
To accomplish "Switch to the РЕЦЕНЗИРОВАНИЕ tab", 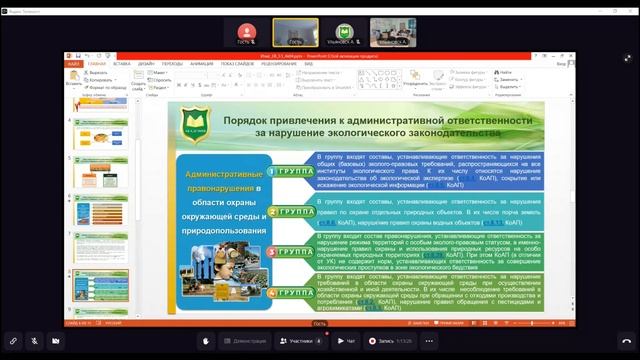I will point(279,64).
